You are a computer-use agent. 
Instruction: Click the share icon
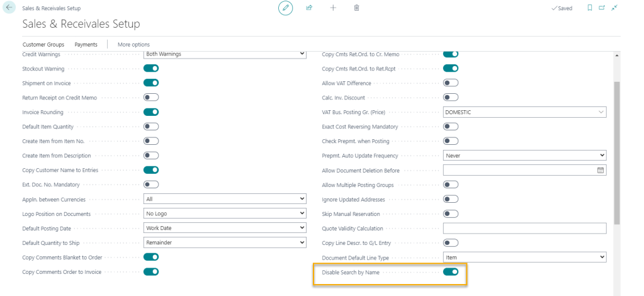click(x=309, y=8)
